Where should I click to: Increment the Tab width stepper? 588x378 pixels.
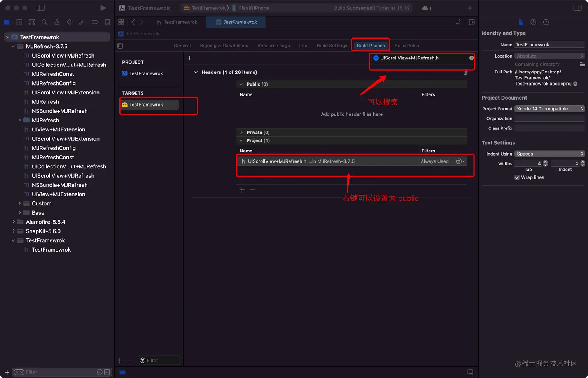pos(545,162)
